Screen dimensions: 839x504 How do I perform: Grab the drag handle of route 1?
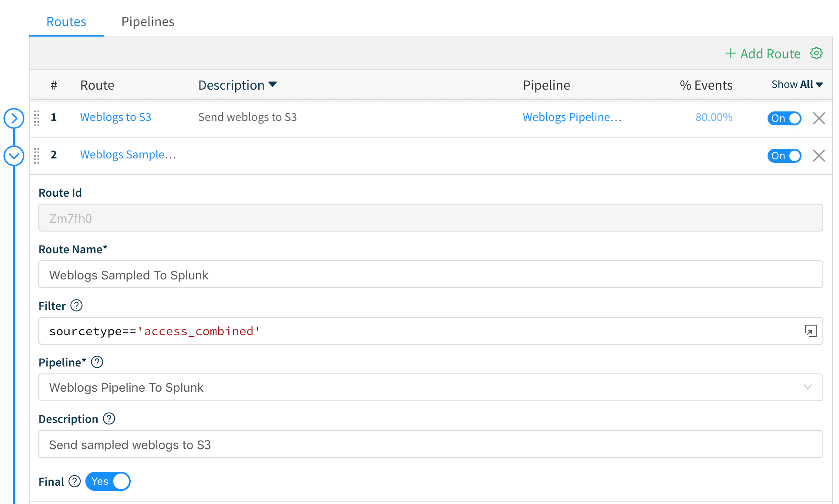(37, 118)
